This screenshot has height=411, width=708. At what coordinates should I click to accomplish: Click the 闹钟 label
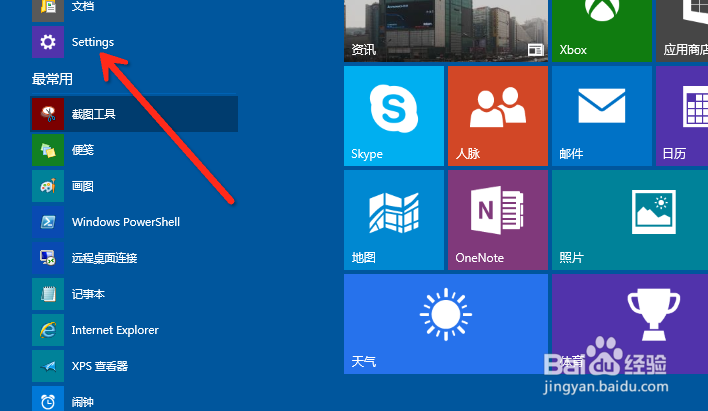83,402
